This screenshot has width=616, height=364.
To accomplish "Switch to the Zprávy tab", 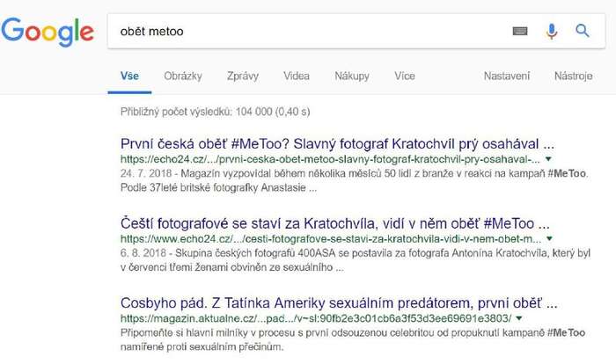I will coord(243,76).
